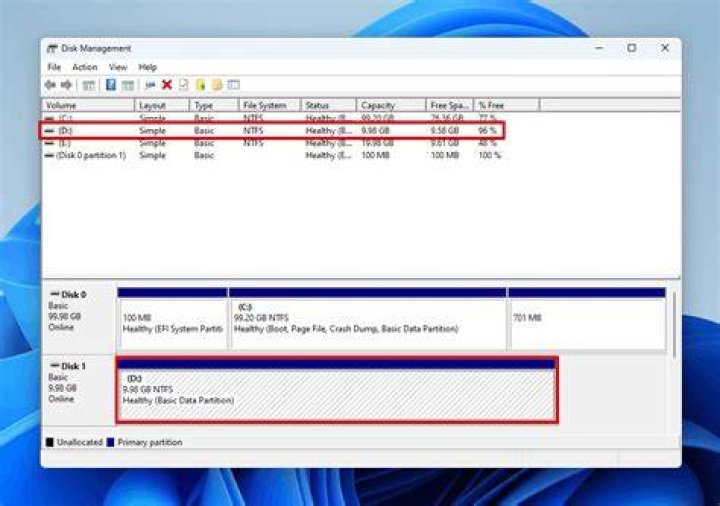720x506 pixels.
Task: Click the blue Primary partition legend swatch
Action: click(110, 443)
